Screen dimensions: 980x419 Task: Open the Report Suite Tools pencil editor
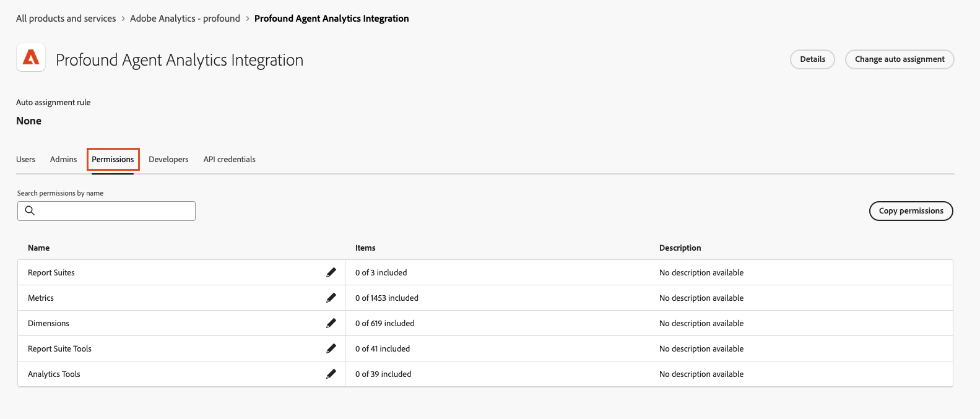[331, 348]
